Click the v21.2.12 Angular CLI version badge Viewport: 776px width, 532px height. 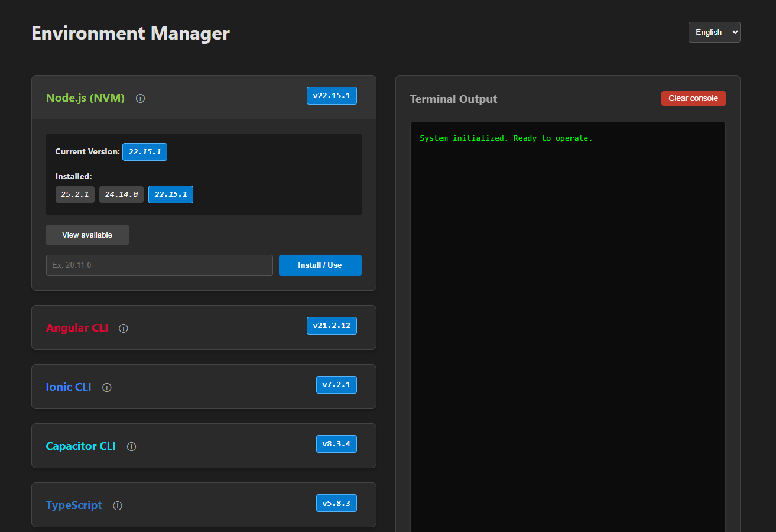(x=332, y=326)
